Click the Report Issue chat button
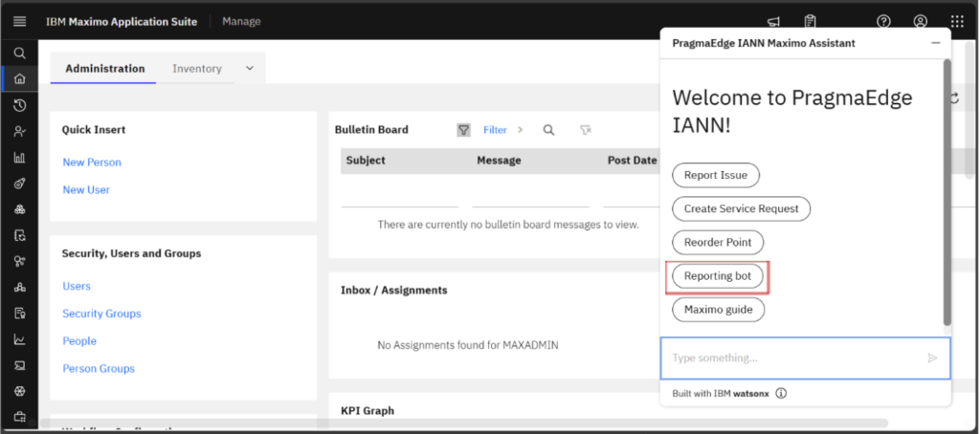 coord(716,175)
